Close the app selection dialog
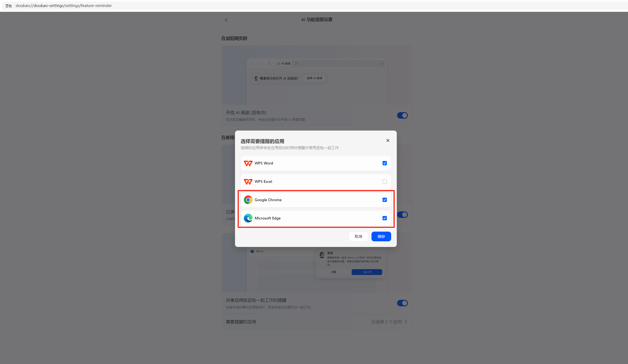The image size is (628, 364). [x=388, y=140]
